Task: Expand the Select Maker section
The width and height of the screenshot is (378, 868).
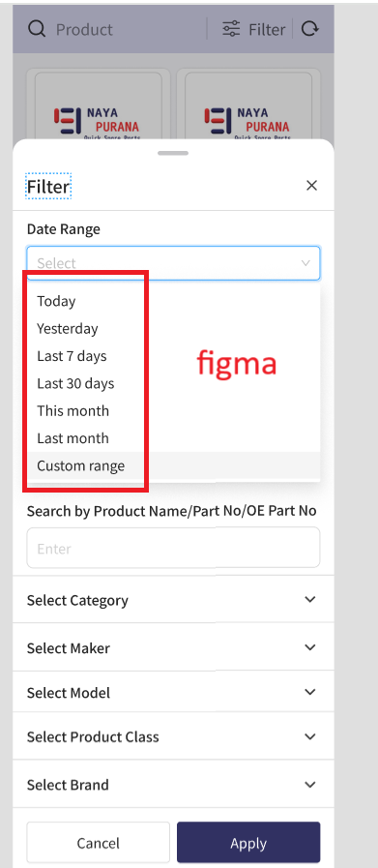Action: tap(173, 647)
